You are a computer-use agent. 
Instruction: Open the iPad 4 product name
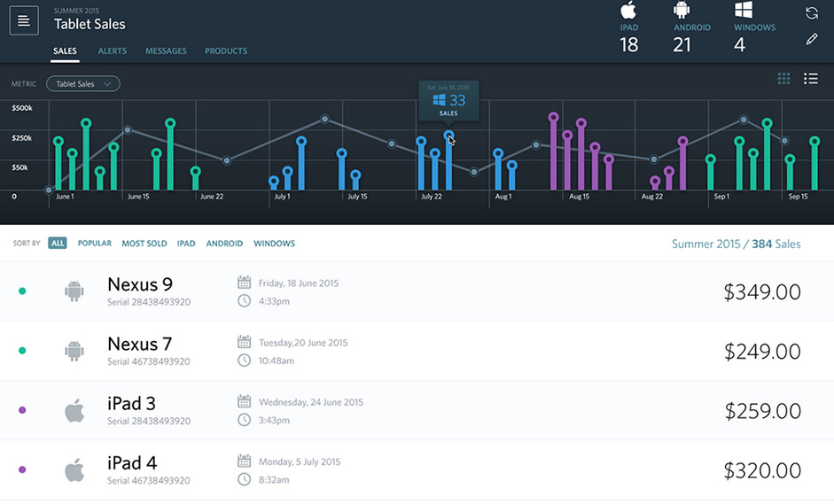132,463
